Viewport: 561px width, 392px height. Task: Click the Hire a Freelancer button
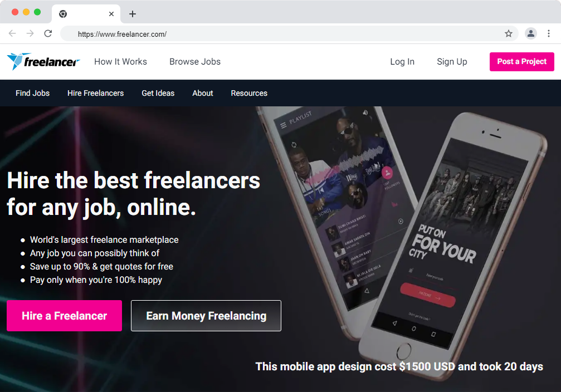(65, 316)
